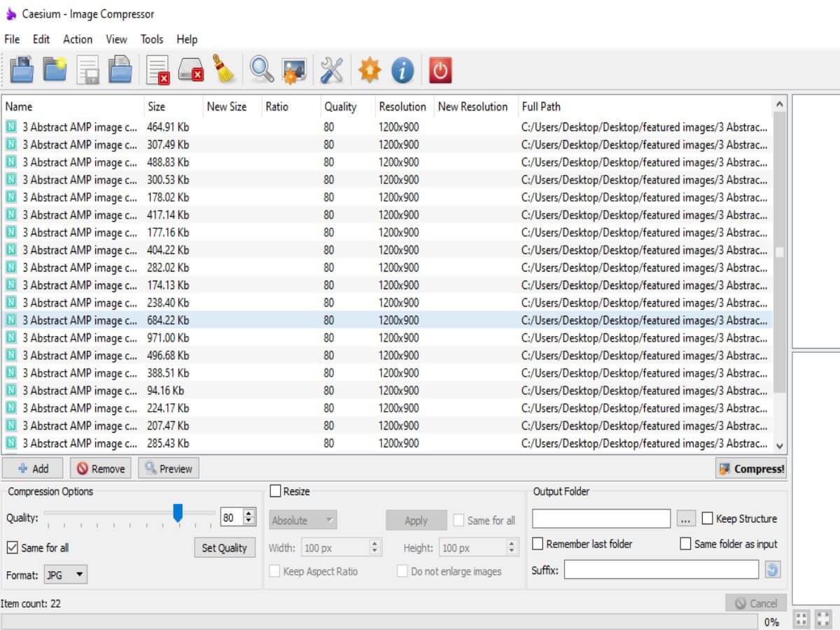Toggle Same for all in Resize section
This screenshot has width=840, height=630.
459,520
